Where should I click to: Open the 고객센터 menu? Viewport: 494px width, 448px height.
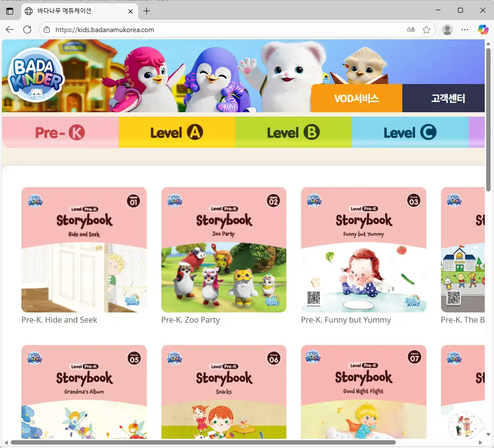click(444, 98)
